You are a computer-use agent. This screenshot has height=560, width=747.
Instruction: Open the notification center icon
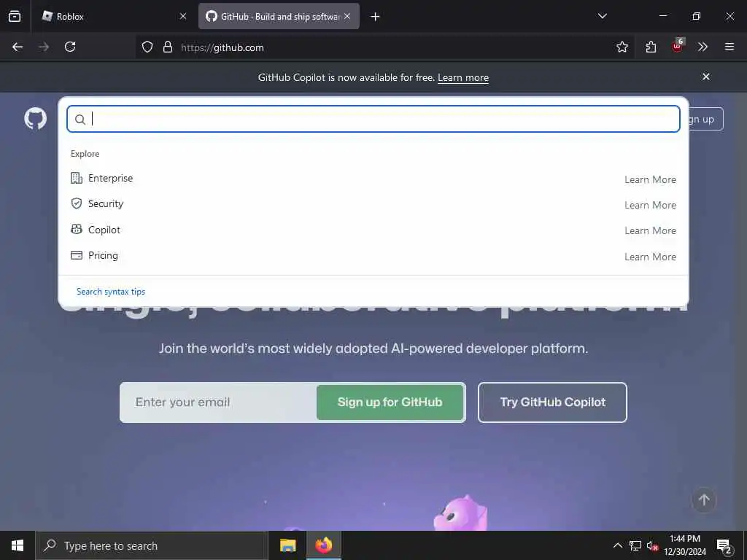pyautogui.click(x=724, y=546)
